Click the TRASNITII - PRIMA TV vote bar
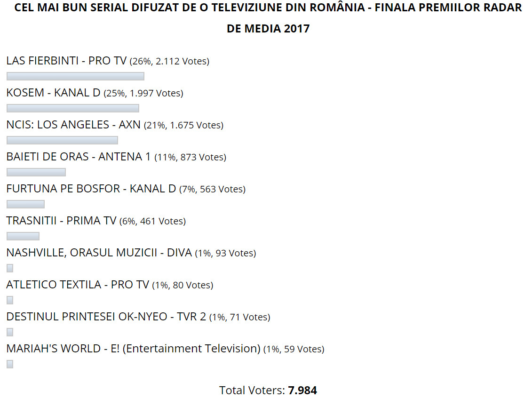The width and height of the screenshot is (532, 398). (23, 236)
